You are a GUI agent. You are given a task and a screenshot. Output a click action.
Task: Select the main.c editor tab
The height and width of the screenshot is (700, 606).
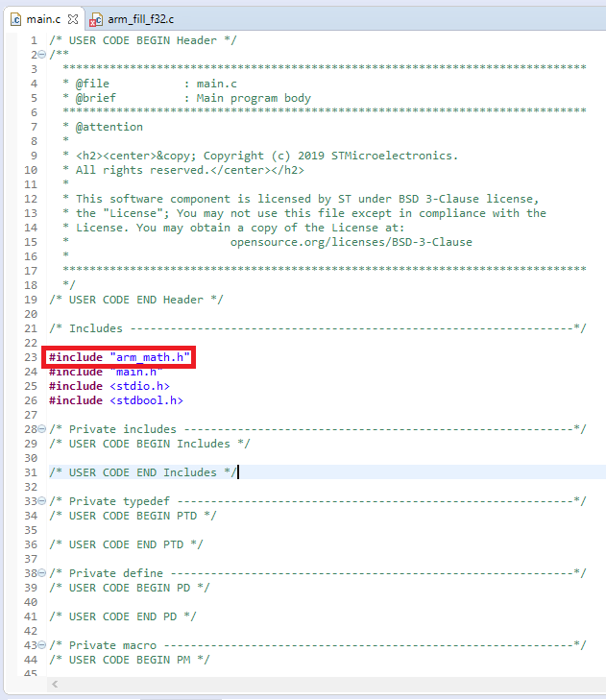43,19
